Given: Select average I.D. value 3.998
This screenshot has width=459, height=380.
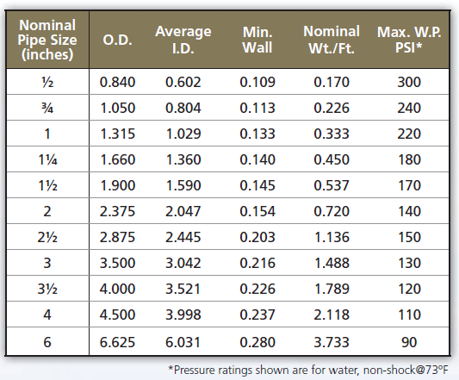Looking at the screenshot, I should (x=183, y=315).
